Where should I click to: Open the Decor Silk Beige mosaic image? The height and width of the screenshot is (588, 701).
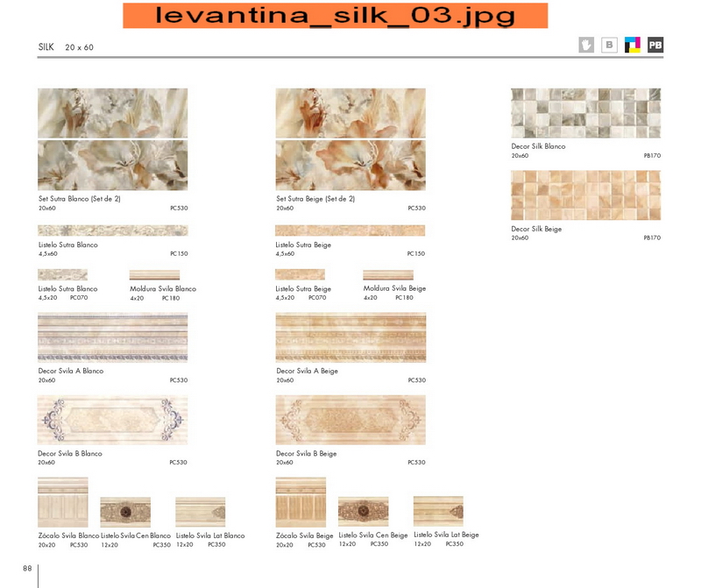coord(585,195)
